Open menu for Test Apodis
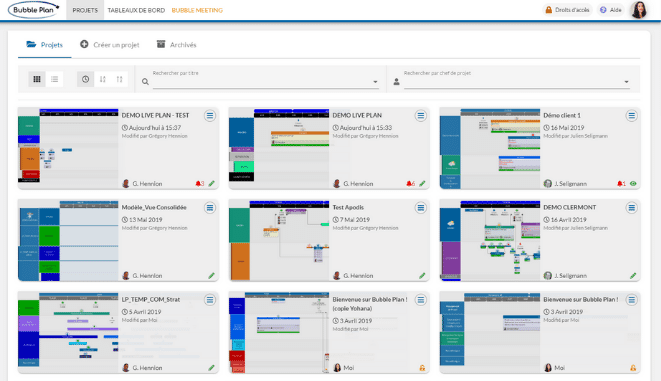Viewport: 661px width, 381px height. click(421, 208)
